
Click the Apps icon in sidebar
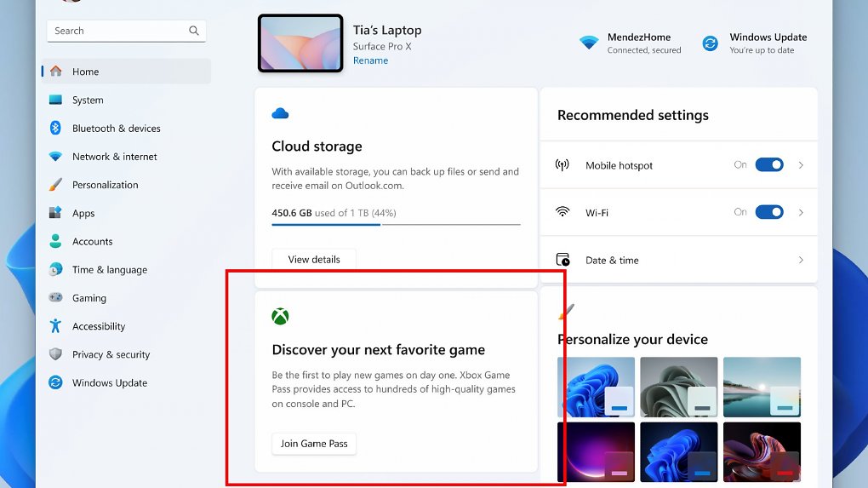coord(55,213)
